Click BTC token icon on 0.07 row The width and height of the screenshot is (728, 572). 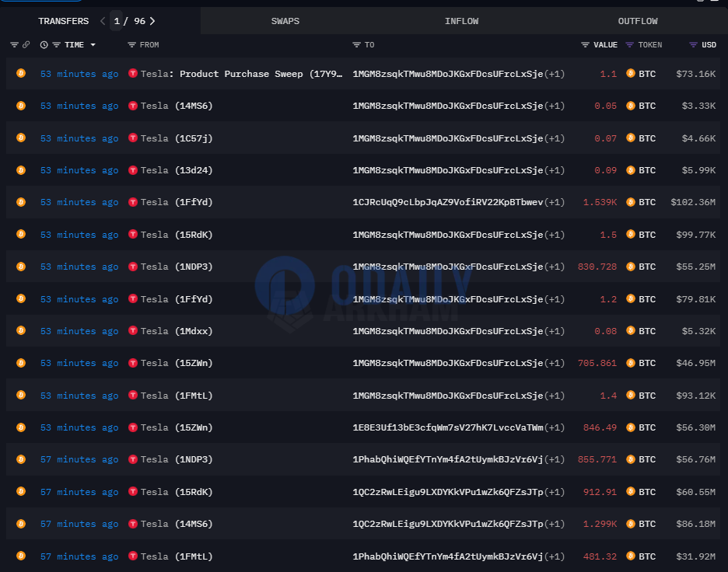[x=631, y=138]
